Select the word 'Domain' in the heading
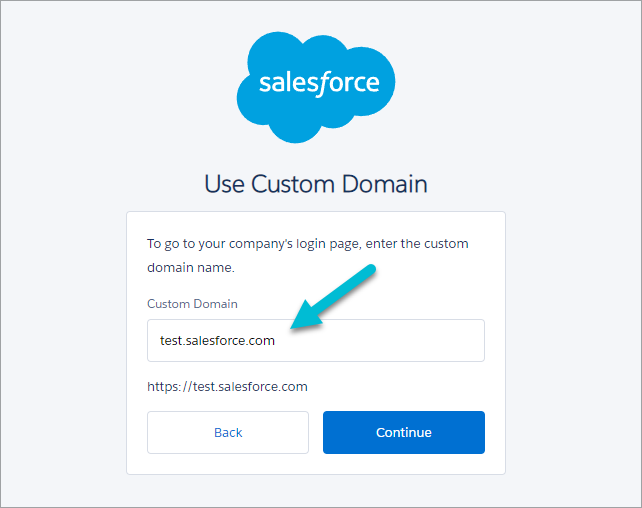 tap(385, 184)
